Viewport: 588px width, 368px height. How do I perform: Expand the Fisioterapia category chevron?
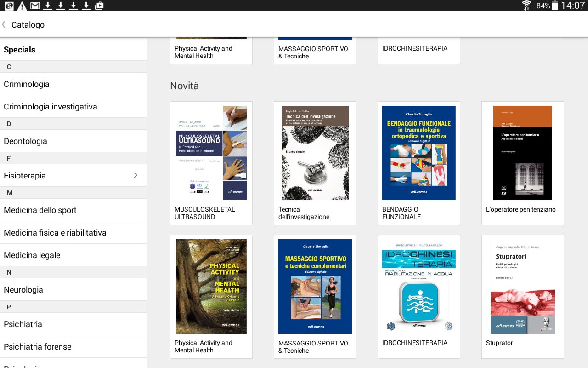click(x=136, y=175)
